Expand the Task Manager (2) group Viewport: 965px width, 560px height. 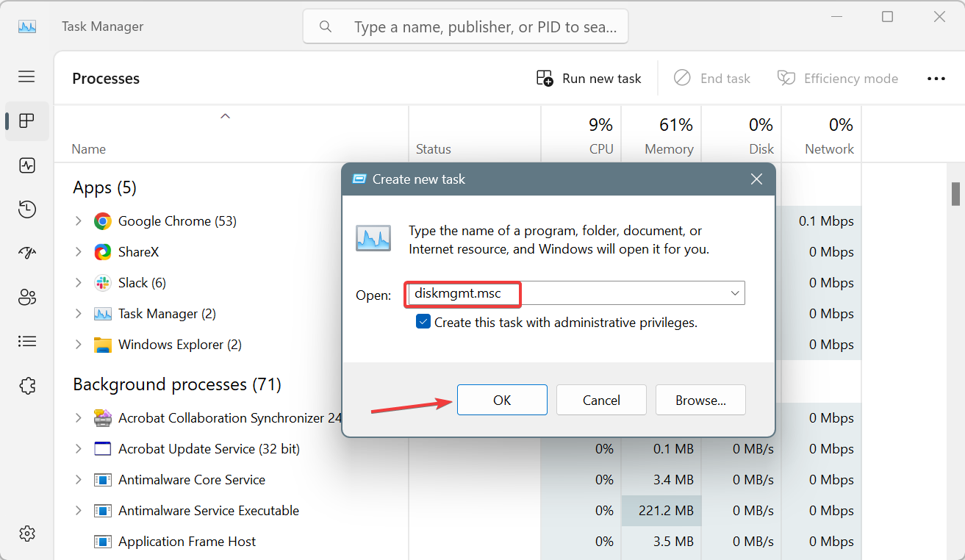click(x=79, y=314)
